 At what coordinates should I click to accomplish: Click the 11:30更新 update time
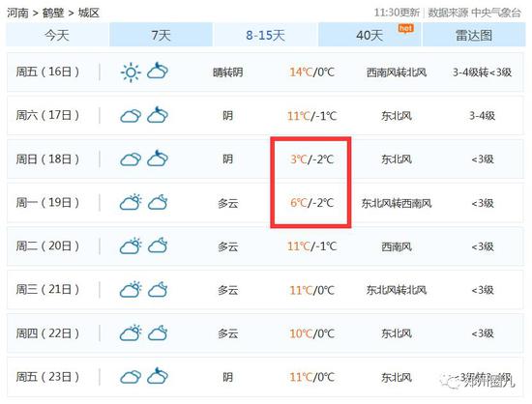pyautogui.click(x=397, y=13)
